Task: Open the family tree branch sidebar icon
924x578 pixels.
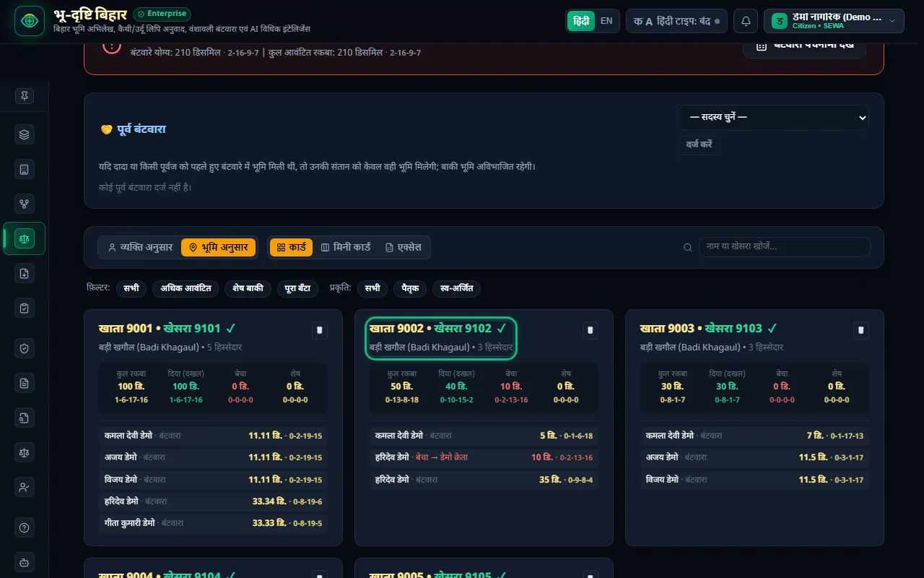Action: click(25, 204)
